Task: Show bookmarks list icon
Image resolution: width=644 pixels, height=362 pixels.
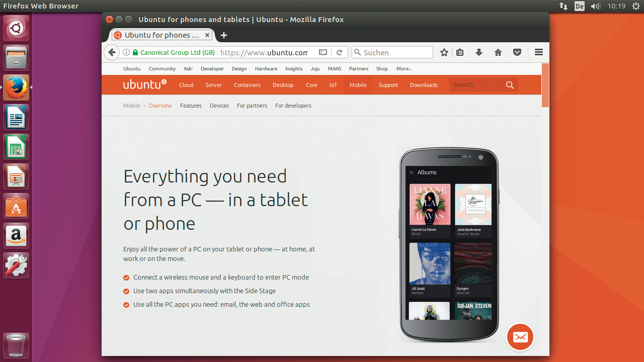Action: (x=460, y=52)
